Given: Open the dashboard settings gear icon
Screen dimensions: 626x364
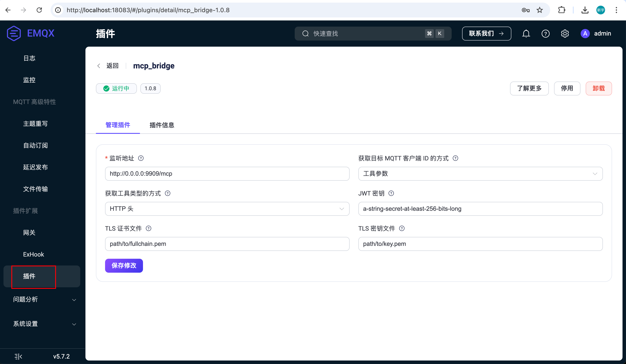Looking at the screenshot, I should (x=565, y=34).
